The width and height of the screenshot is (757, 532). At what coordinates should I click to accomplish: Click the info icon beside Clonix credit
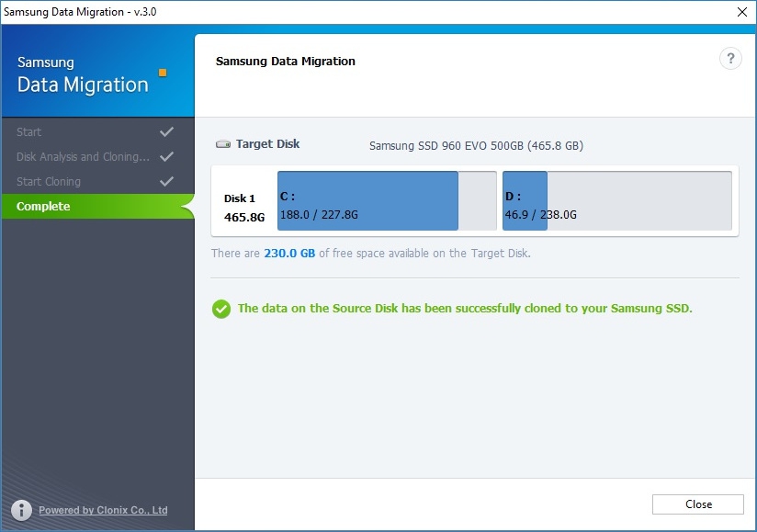21,510
